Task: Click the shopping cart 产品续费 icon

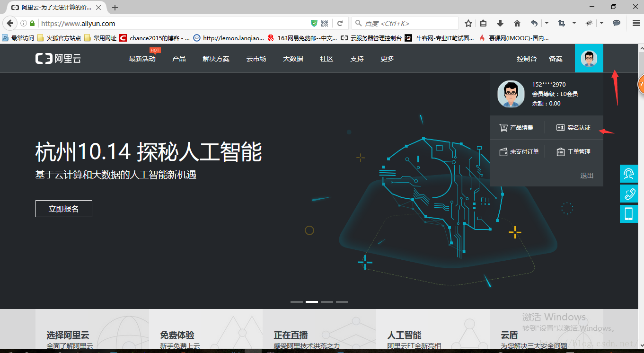Action: 503,128
